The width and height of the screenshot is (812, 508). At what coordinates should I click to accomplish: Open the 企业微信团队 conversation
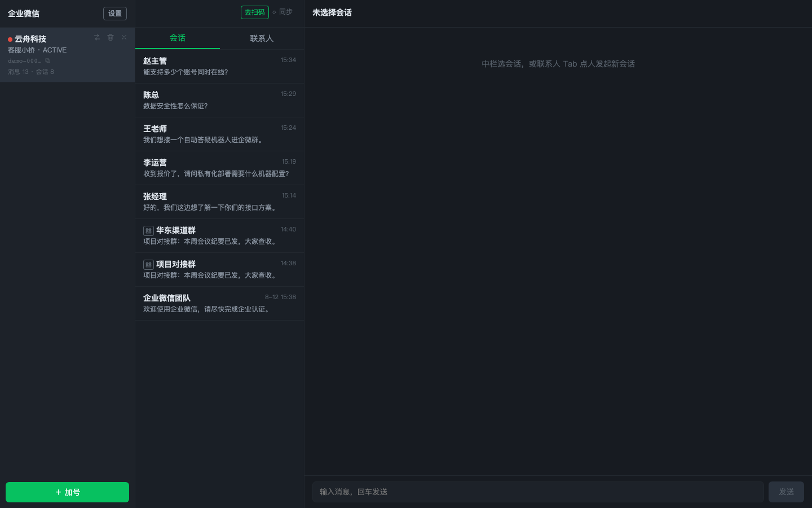coord(220,303)
